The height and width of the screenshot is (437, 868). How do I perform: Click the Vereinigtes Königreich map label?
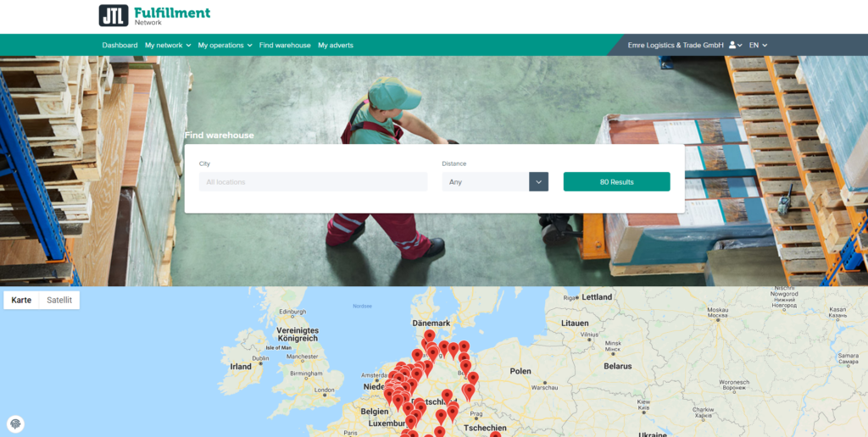pos(298,335)
